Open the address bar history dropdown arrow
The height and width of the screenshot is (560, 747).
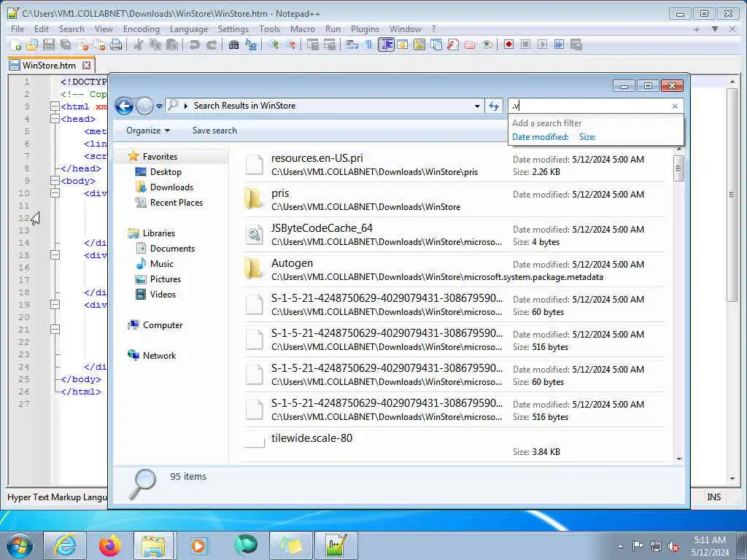[x=477, y=106]
